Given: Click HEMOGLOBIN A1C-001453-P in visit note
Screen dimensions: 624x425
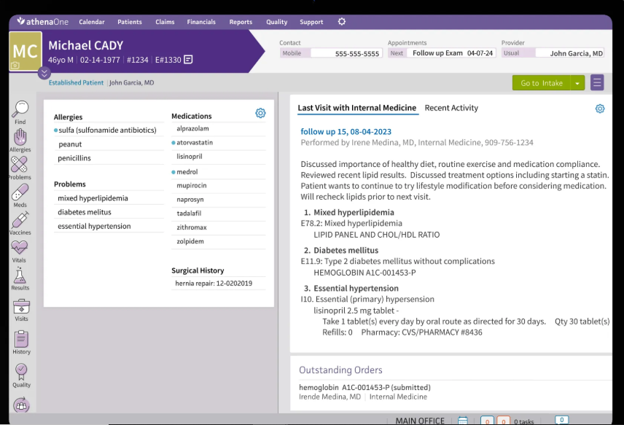Looking at the screenshot, I should (x=365, y=273).
